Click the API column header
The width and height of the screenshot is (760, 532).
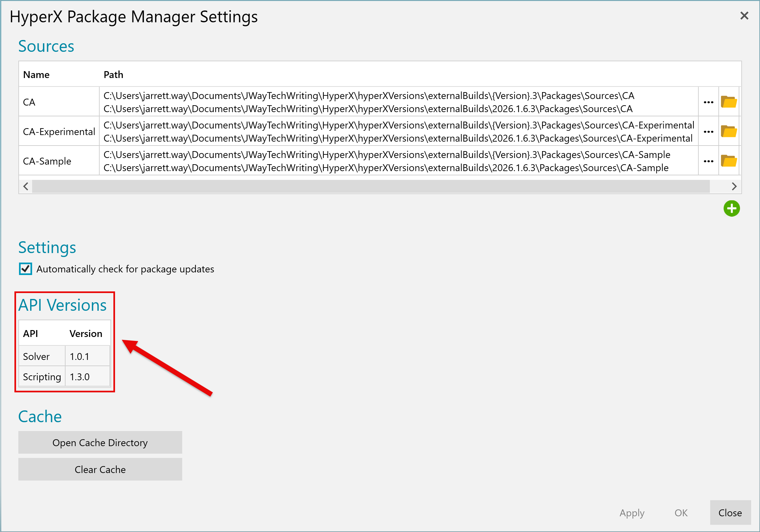[30, 333]
